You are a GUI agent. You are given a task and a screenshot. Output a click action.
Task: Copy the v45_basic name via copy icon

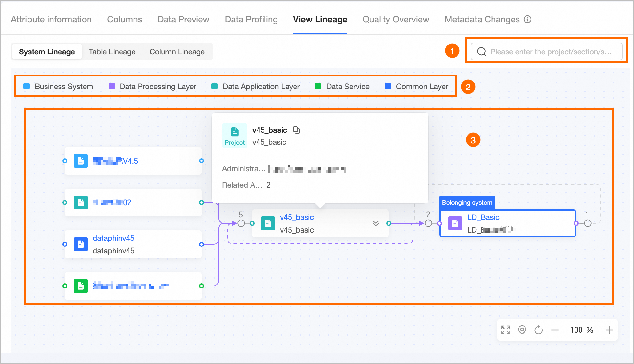[x=296, y=130]
